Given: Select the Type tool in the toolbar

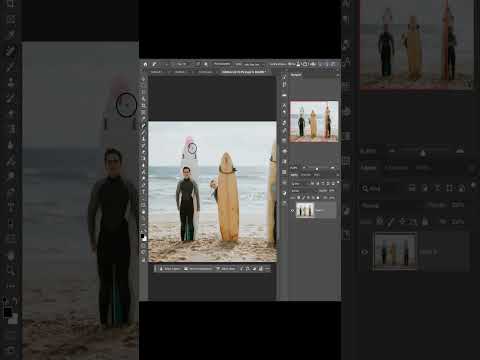Looking at the screenshot, I should tap(144, 192).
